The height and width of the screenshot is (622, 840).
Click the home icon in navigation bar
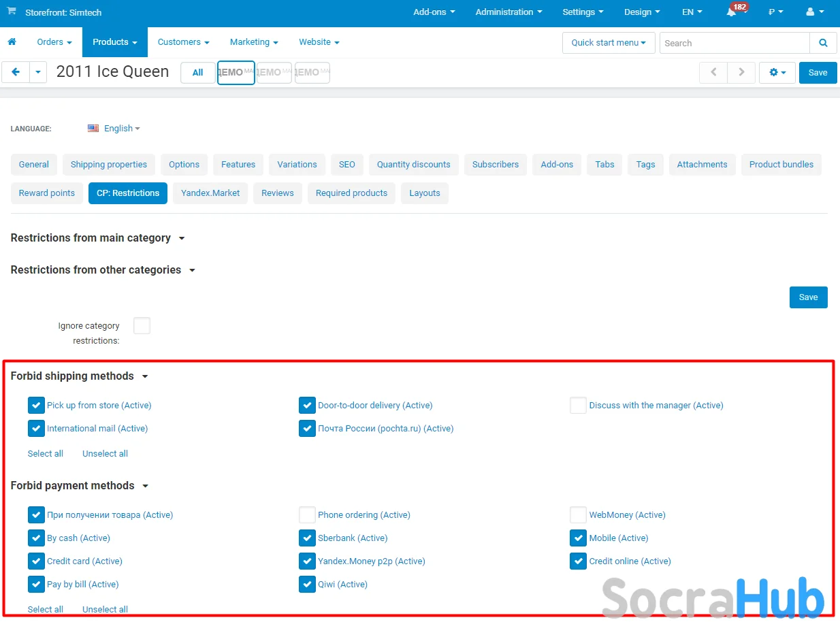point(12,42)
